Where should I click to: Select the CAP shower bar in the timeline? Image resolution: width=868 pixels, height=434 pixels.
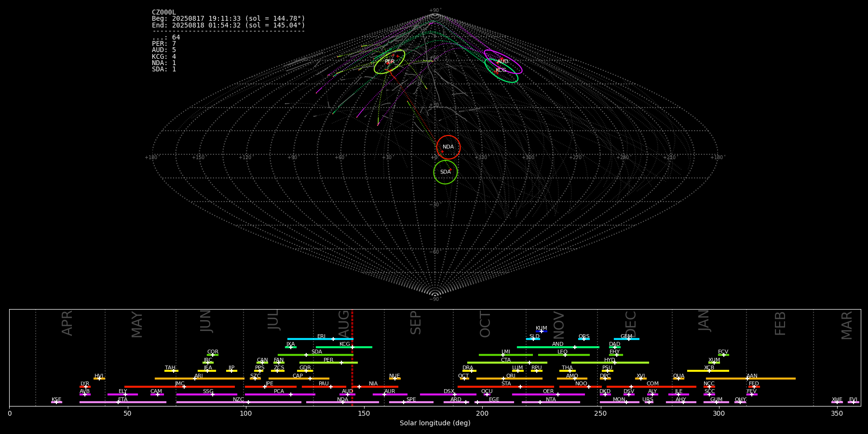(299, 379)
